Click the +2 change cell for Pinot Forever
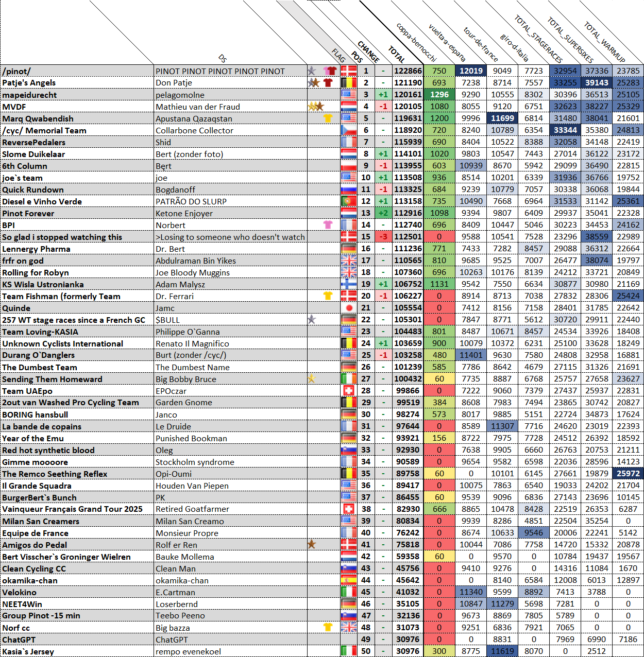The image size is (644, 657). coord(383,213)
